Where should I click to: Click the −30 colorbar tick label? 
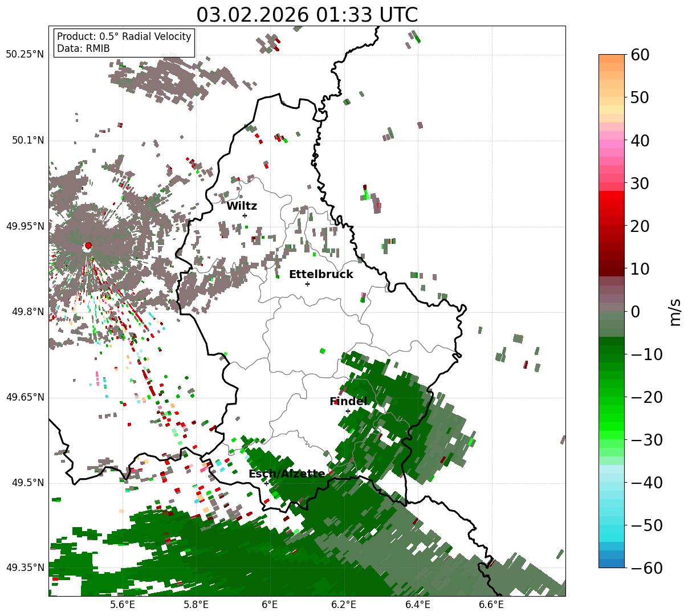click(646, 440)
